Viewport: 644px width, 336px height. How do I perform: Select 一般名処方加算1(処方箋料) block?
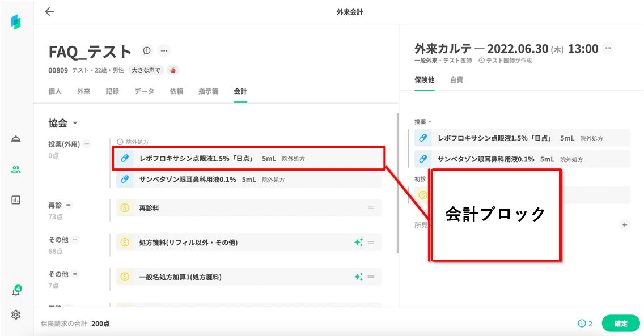coord(249,277)
